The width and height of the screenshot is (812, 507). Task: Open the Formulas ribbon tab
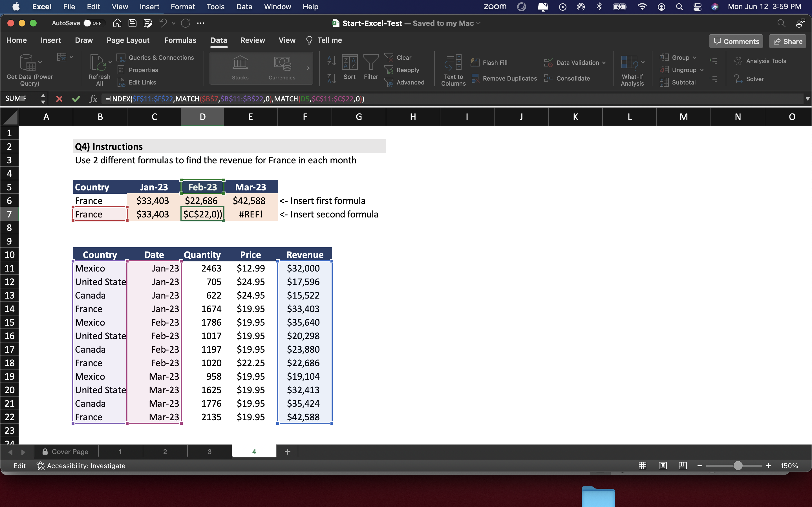(x=180, y=40)
